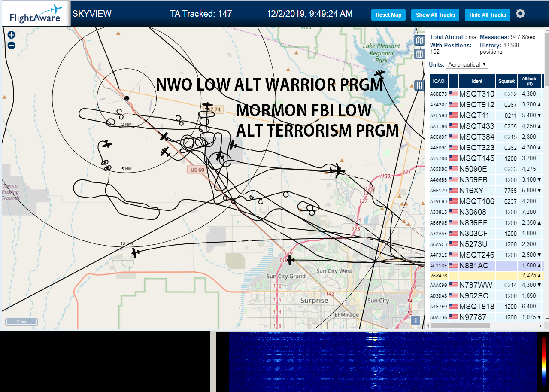Viewport: 549px width, 392px height.
Task: Click the waterfall color scale bar
Action: [543, 360]
